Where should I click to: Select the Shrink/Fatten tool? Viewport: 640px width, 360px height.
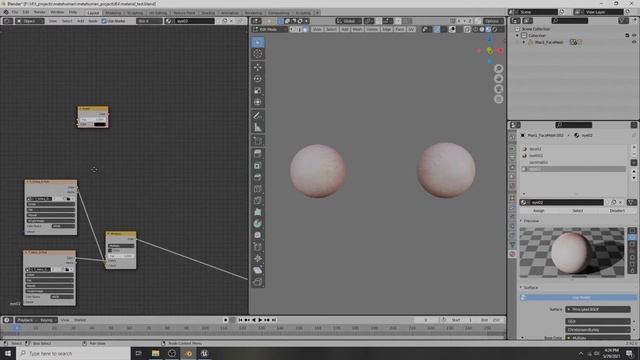(258, 258)
